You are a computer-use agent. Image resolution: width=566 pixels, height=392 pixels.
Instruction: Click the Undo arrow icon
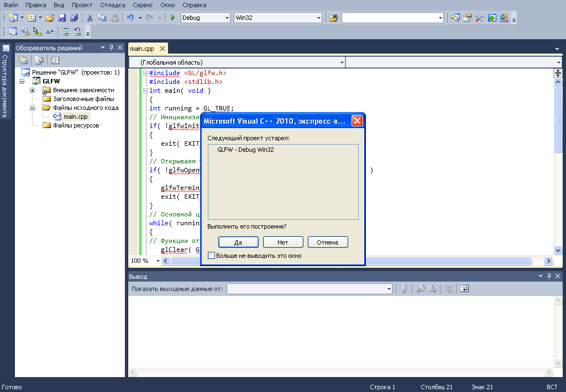tap(130, 18)
